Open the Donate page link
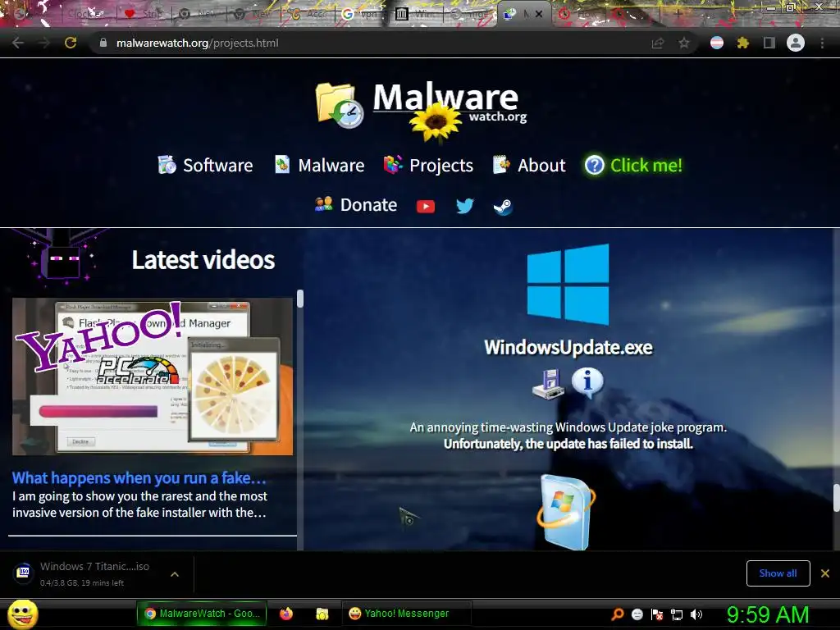This screenshot has height=630, width=840. tap(356, 204)
